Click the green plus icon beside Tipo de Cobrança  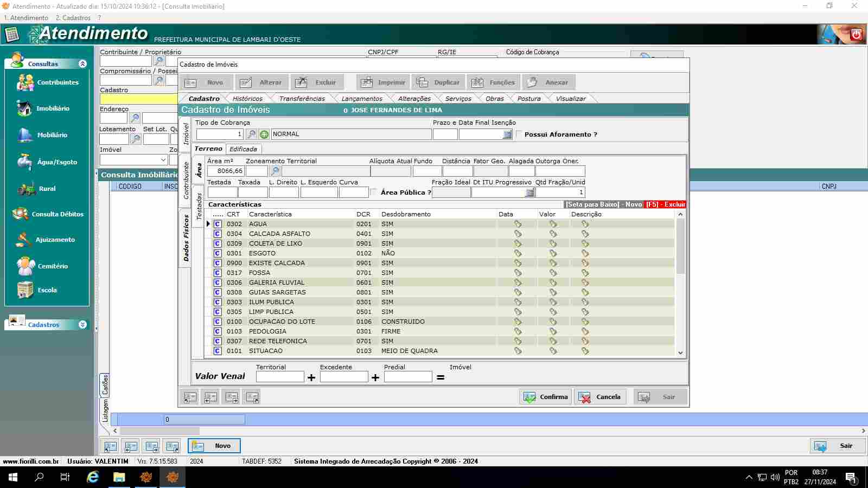coord(264,134)
